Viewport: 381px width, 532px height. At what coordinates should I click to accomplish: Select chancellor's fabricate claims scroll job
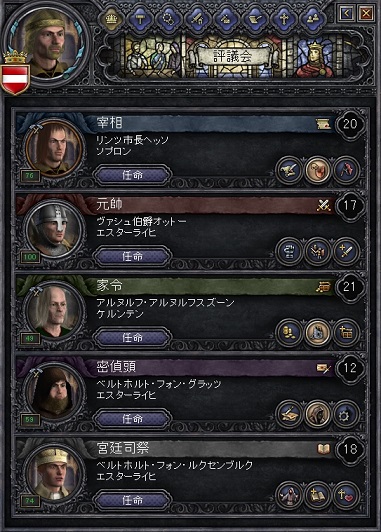click(289, 170)
